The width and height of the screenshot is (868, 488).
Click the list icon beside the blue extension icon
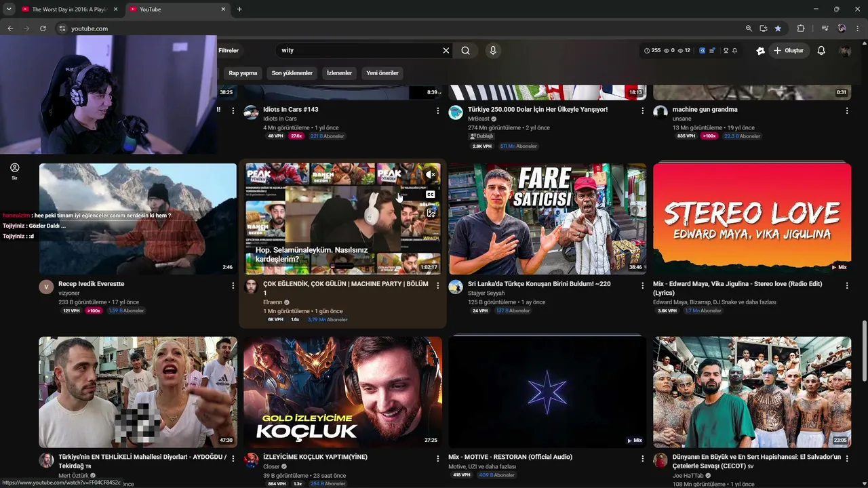712,51
